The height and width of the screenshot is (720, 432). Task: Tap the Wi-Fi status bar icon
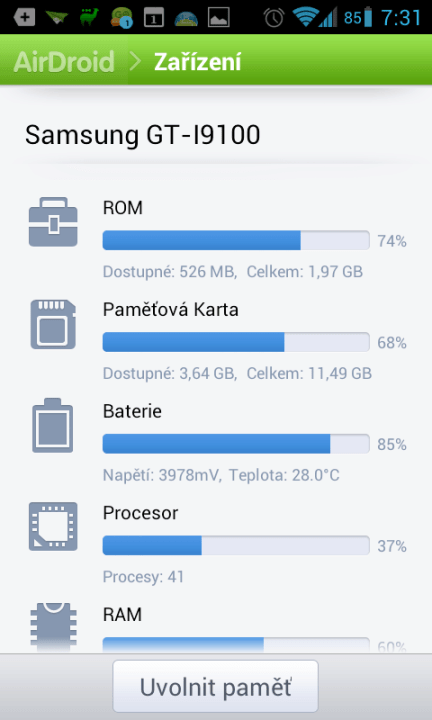pos(303,17)
